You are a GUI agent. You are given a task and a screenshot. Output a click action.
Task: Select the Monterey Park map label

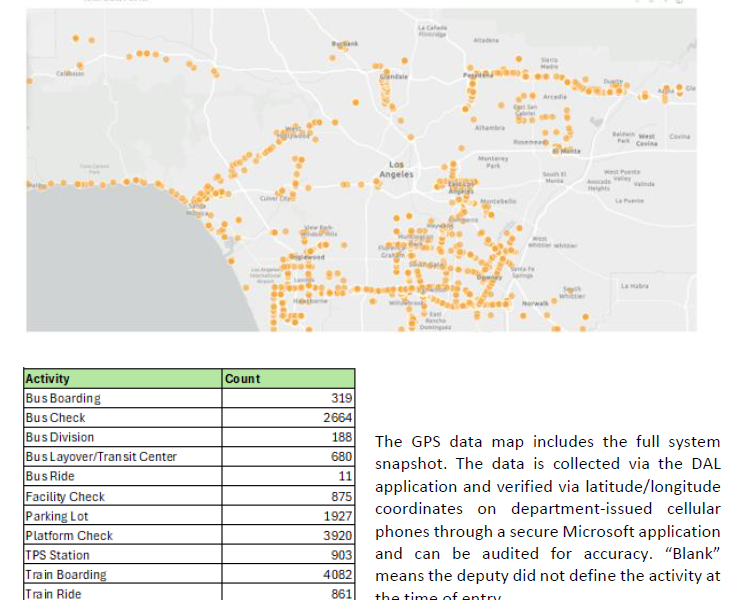pyautogui.click(x=493, y=161)
